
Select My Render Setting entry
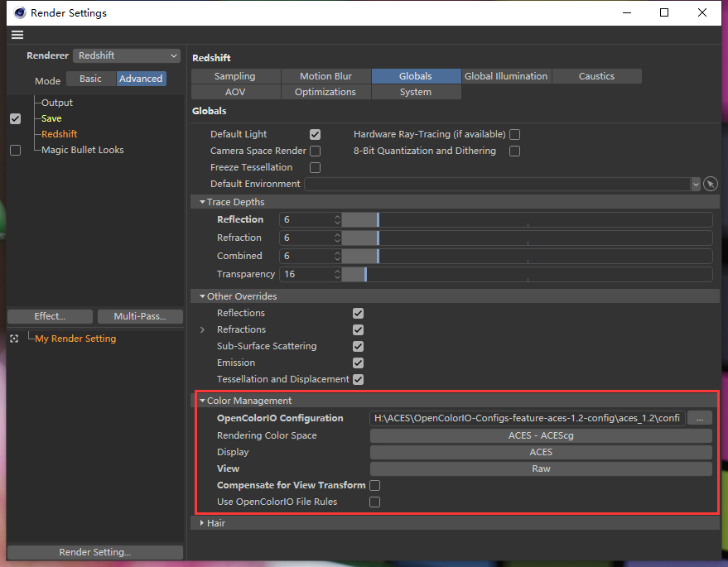[x=75, y=339]
